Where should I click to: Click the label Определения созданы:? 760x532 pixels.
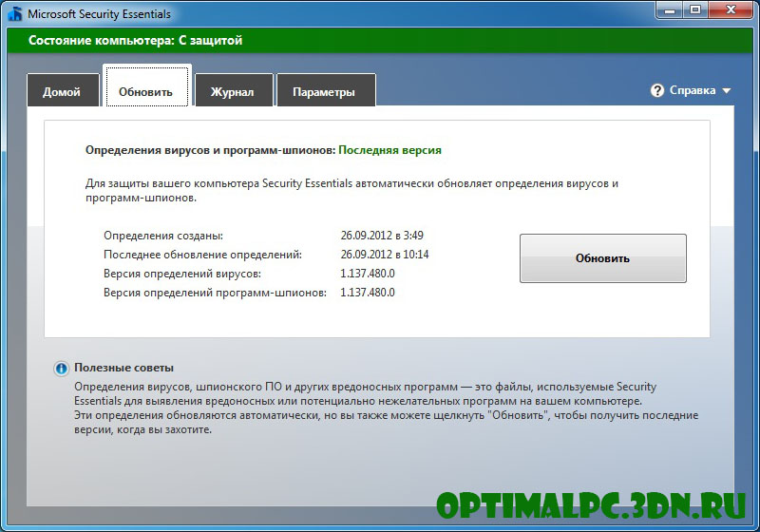(163, 236)
